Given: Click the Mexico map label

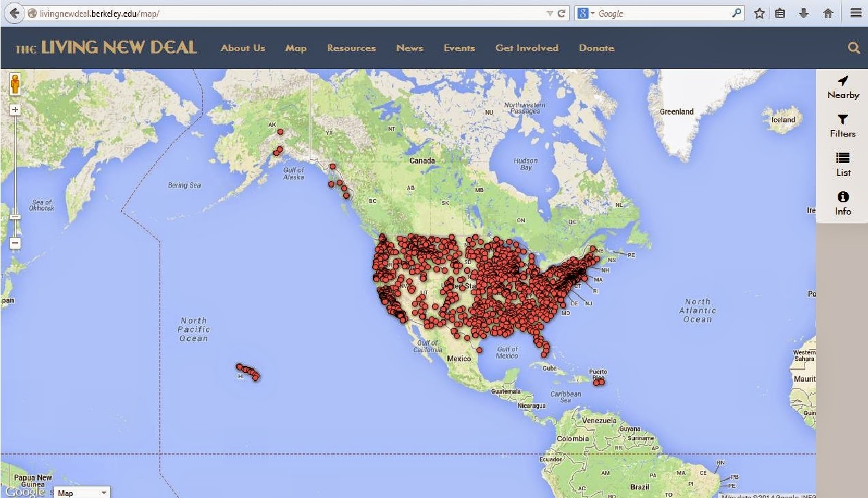Looking at the screenshot, I should tap(459, 359).
